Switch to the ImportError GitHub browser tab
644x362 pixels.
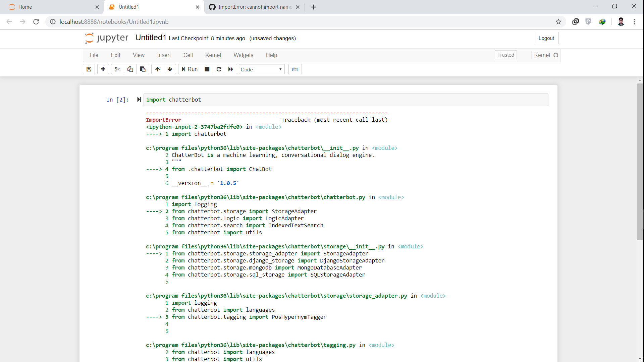point(251,7)
